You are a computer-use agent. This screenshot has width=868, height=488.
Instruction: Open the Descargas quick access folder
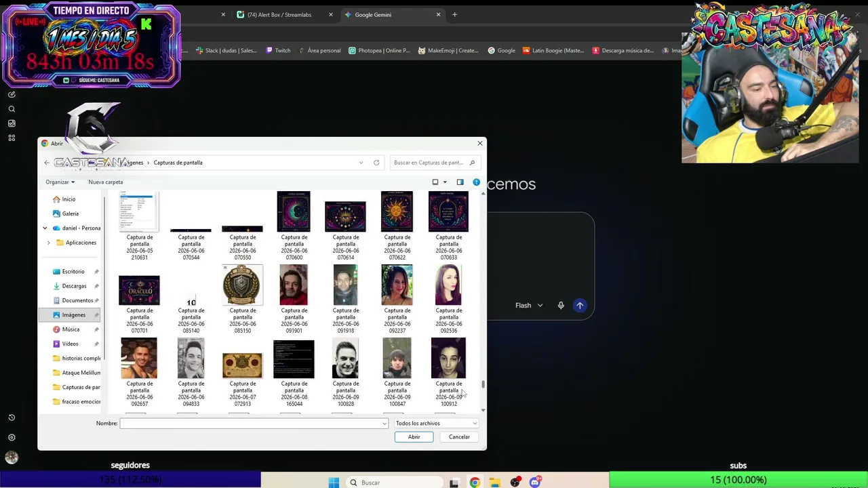(74, 286)
